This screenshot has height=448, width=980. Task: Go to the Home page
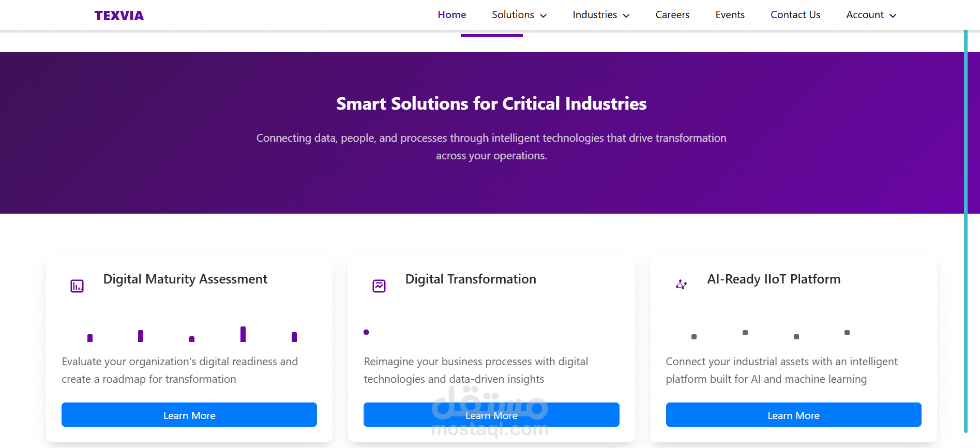pos(451,15)
